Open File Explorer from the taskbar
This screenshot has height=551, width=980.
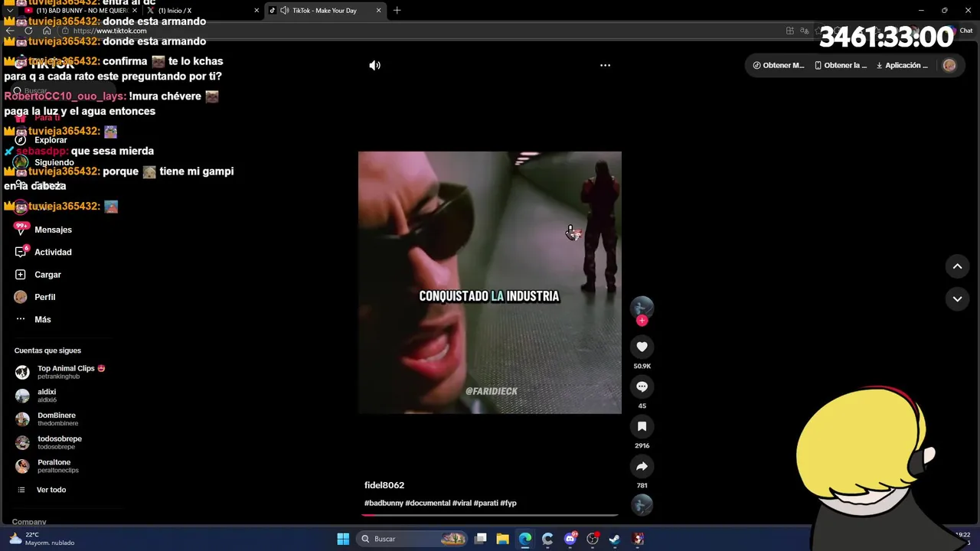pos(502,539)
